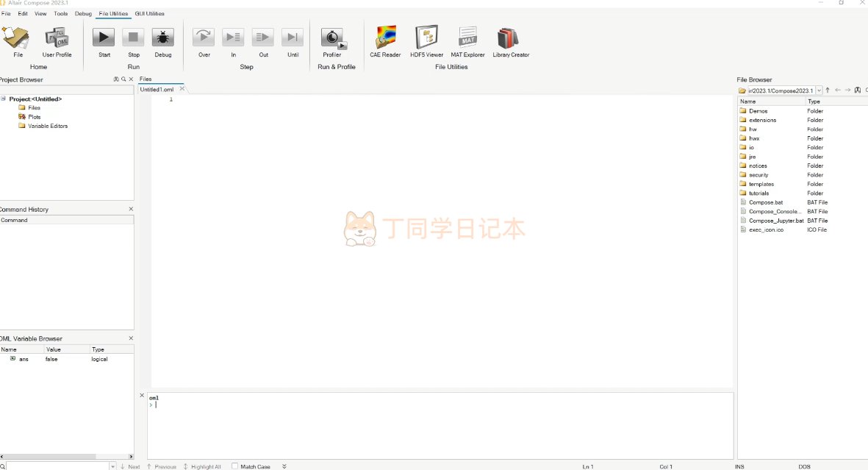Collapse the Project Untitled tree node
The image size is (868, 470).
pos(4,99)
